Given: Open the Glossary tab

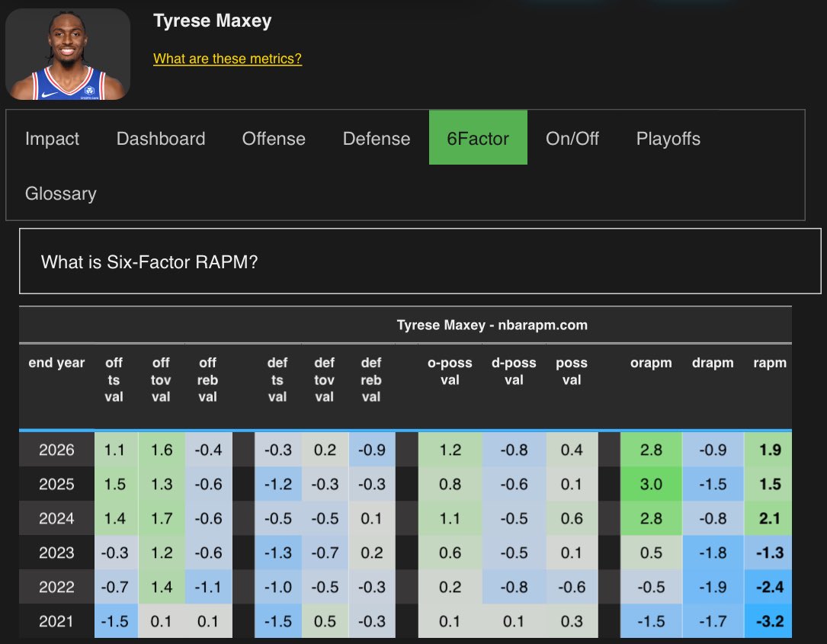Looking at the screenshot, I should click(61, 193).
